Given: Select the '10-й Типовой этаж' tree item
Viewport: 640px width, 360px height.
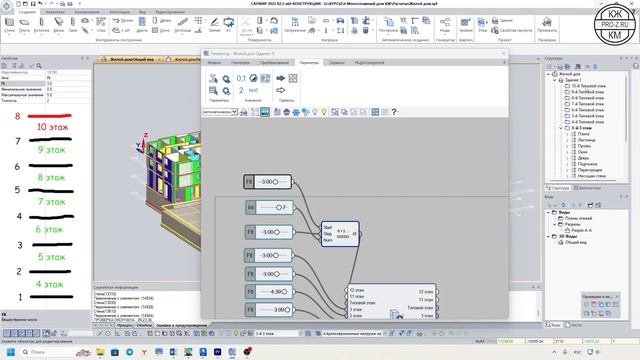Looking at the screenshot, I should tap(588, 86).
